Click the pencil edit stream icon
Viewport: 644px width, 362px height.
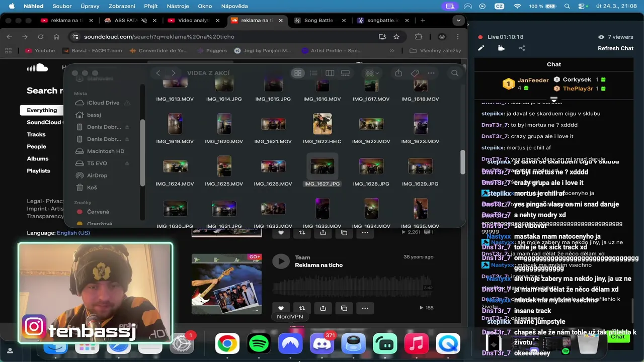481,48
